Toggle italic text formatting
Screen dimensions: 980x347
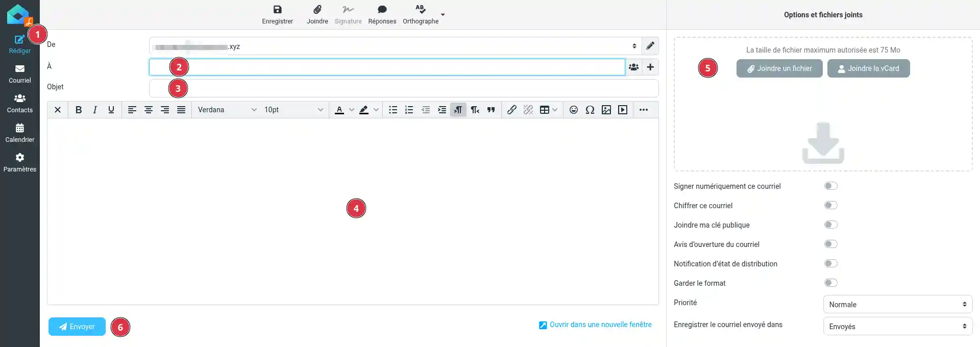[x=95, y=110]
